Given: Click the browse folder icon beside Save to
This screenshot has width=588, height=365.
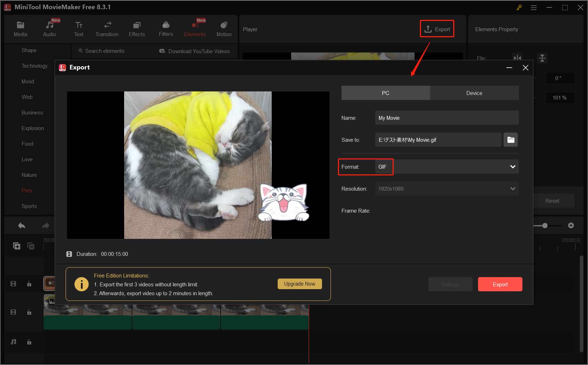Looking at the screenshot, I should pyautogui.click(x=511, y=140).
